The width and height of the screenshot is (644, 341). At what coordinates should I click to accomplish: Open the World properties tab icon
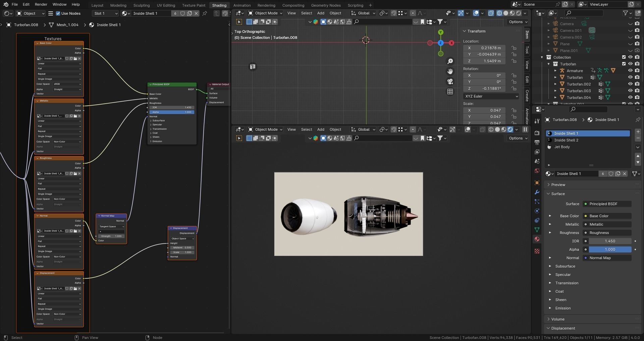(537, 171)
